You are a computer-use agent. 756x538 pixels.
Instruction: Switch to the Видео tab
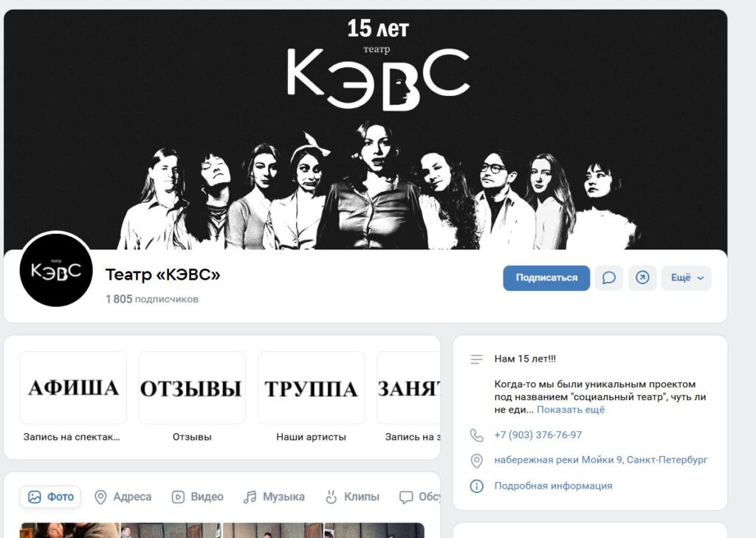click(198, 497)
